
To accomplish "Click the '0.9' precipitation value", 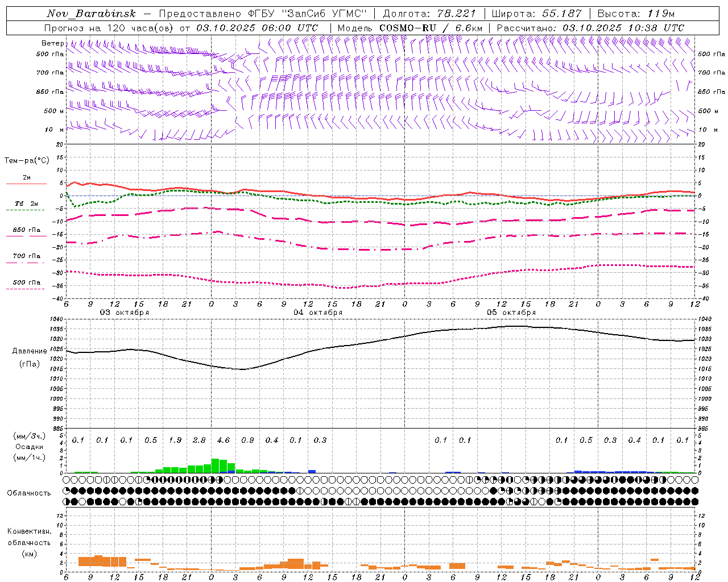I will (247, 440).
